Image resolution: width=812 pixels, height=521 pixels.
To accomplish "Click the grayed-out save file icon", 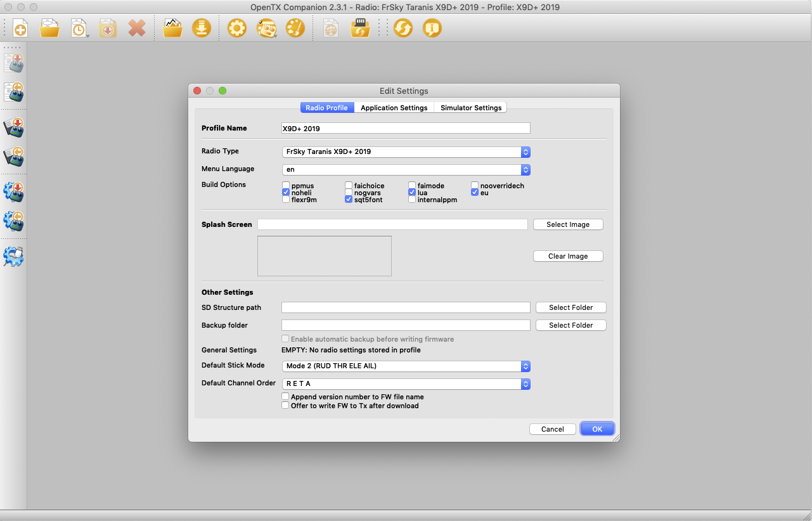I will tap(108, 29).
